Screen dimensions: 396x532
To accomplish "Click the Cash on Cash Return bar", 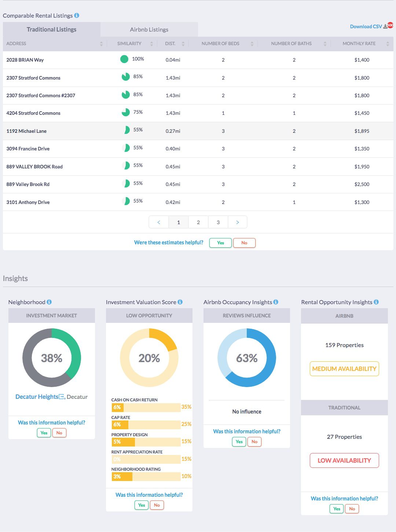I will 146,407.
